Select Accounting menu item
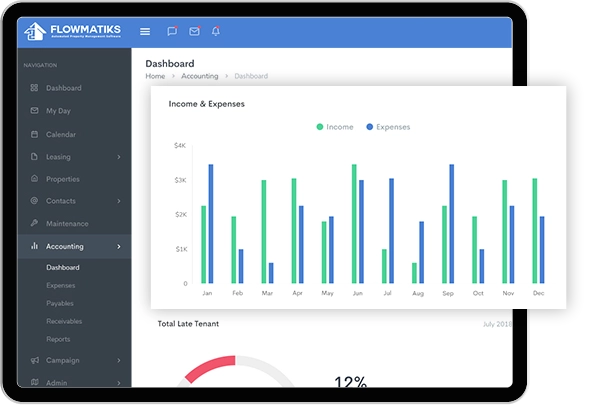The image size is (591, 405). click(74, 246)
